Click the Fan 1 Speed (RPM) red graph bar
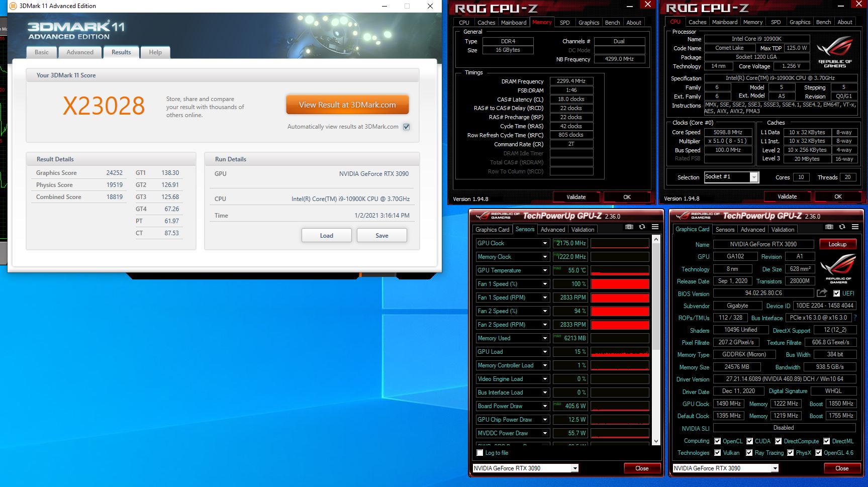Image resolution: width=868 pixels, height=487 pixels. [x=620, y=298]
